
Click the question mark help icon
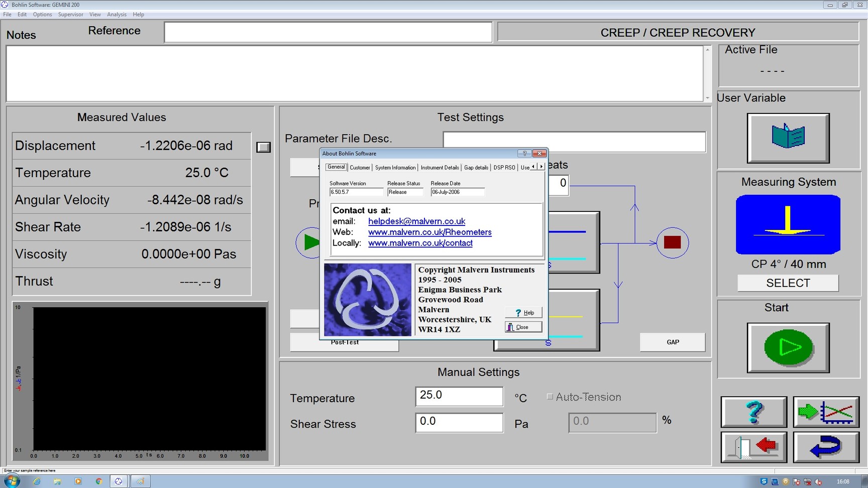(x=753, y=412)
